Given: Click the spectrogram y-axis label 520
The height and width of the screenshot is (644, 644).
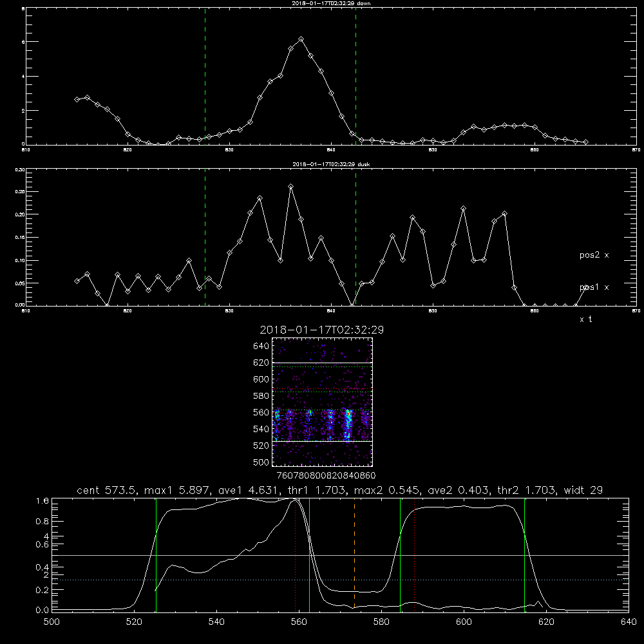Looking at the screenshot, I should coord(261,446).
